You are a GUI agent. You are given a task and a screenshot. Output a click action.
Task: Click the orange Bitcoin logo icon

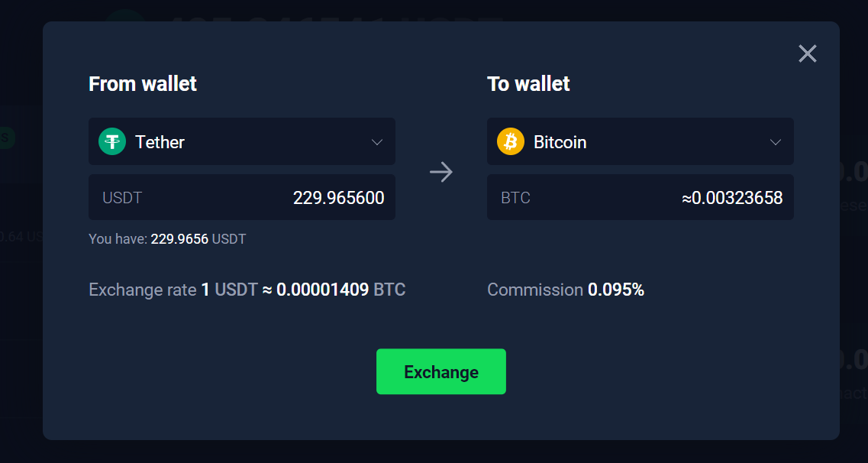[511, 141]
